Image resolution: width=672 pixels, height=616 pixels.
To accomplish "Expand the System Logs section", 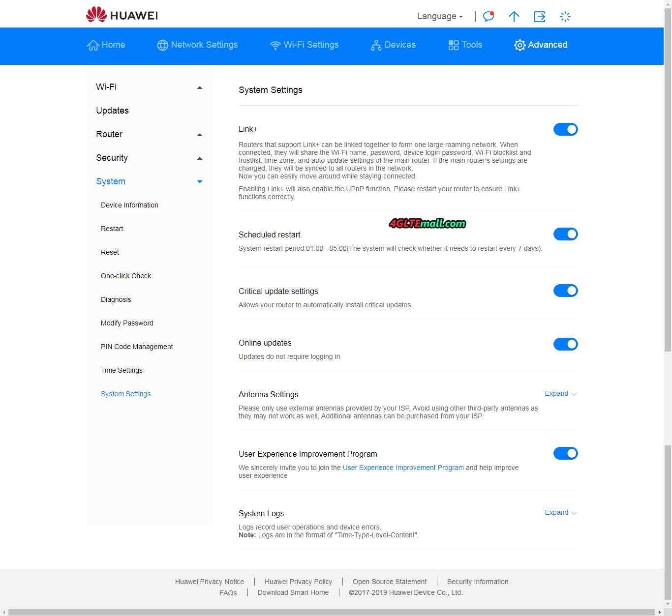I will 560,513.
